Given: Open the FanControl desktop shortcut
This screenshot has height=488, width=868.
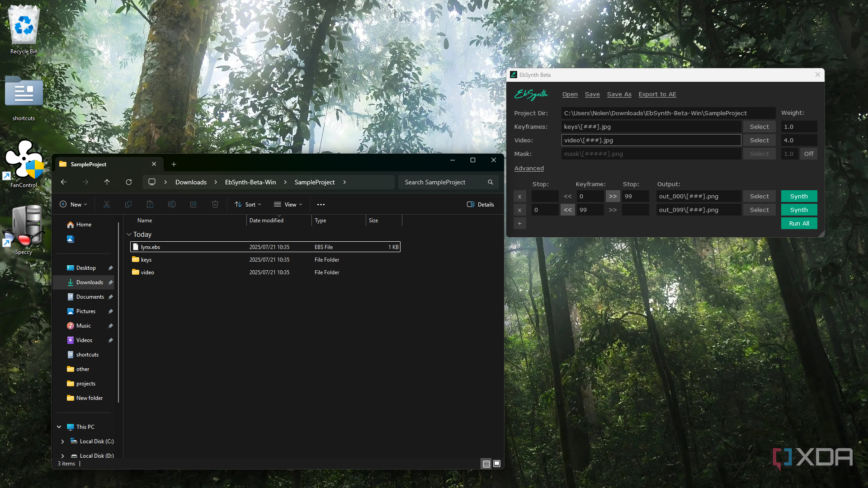Looking at the screenshot, I should click(24, 164).
